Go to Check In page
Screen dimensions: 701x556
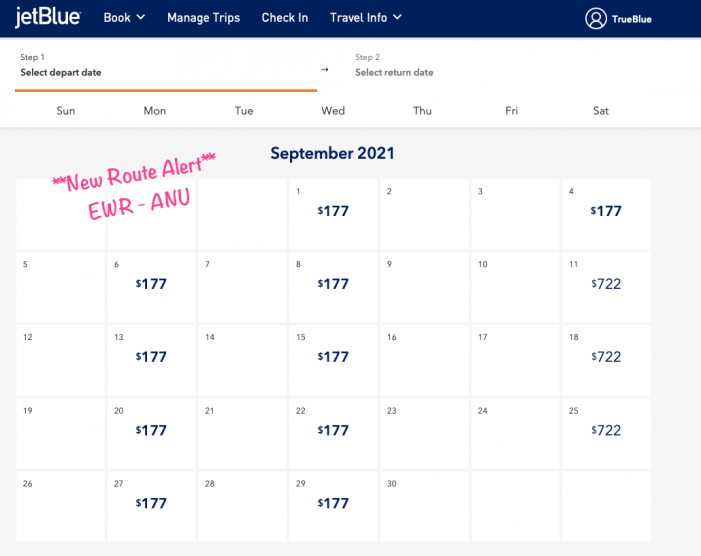click(285, 17)
